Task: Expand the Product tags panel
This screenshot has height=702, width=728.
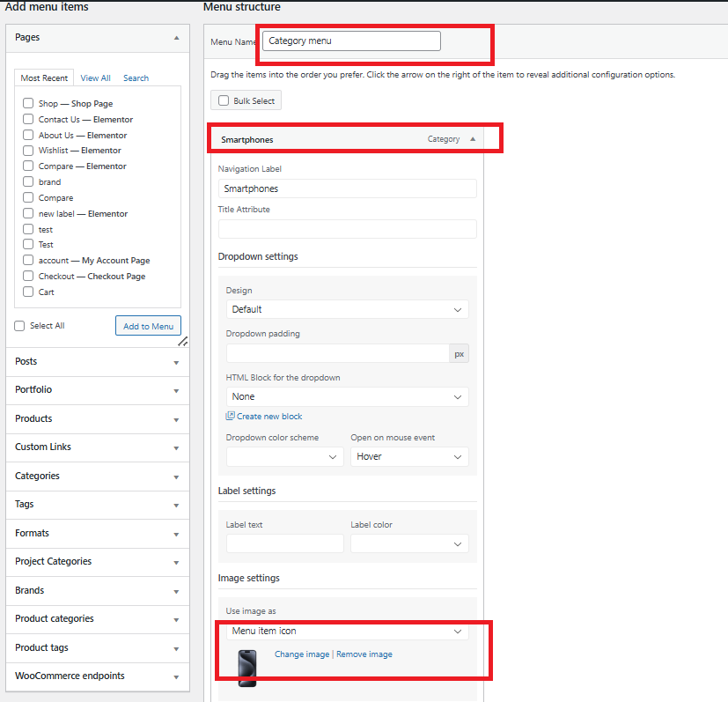Action: pyautogui.click(x=98, y=647)
